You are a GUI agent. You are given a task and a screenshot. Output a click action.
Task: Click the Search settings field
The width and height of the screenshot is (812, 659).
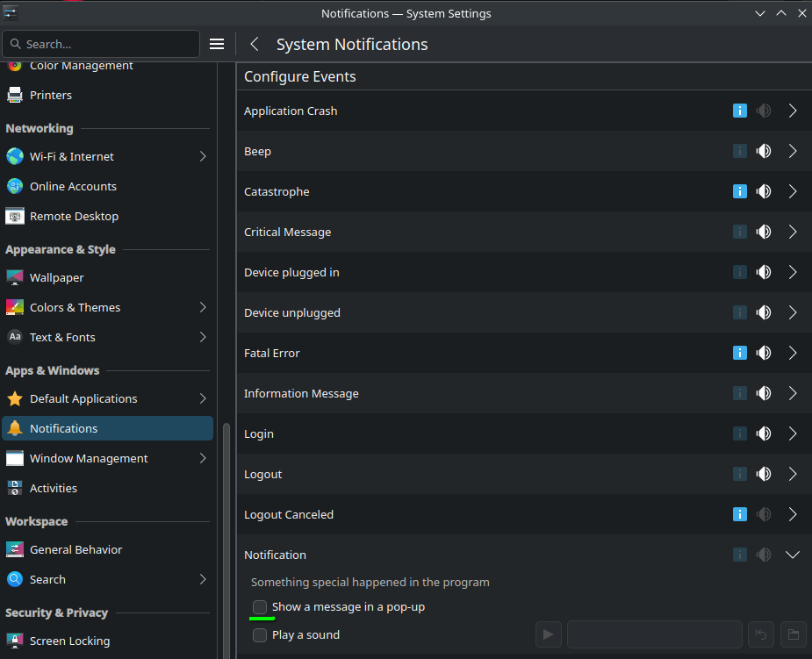pyautogui.click(x=101, y=44)
